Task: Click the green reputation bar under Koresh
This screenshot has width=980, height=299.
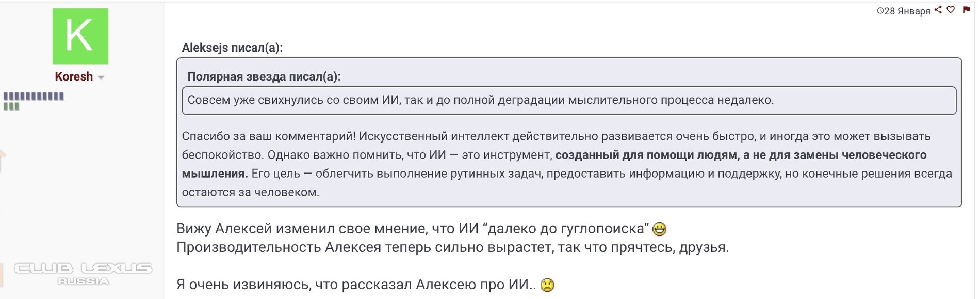Action: [x=11, y=106]
